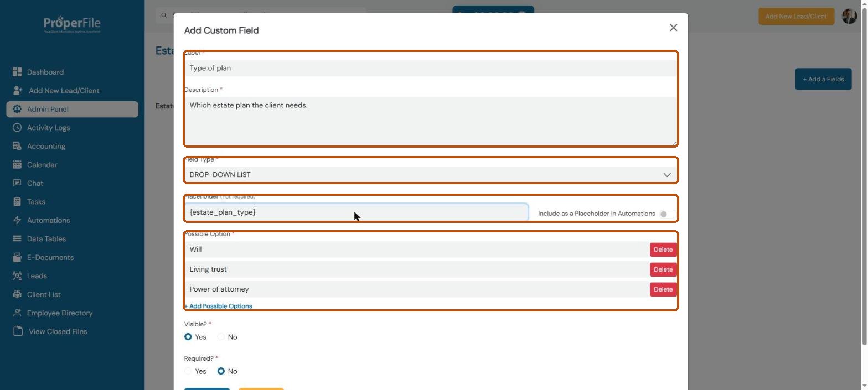Toggle Include as a Placeholder in Automations
The height and width of the screenshot is (390, 868).
(666, 214)
